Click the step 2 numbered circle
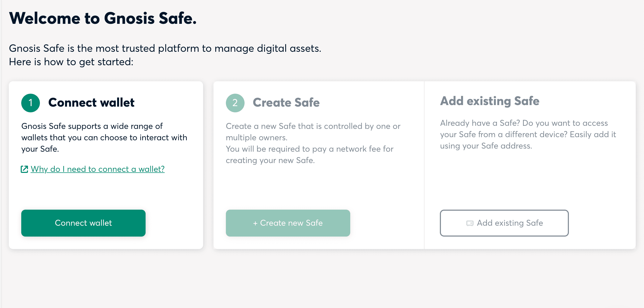The height and width of the screenshot is (308, 644). point(235,103)
